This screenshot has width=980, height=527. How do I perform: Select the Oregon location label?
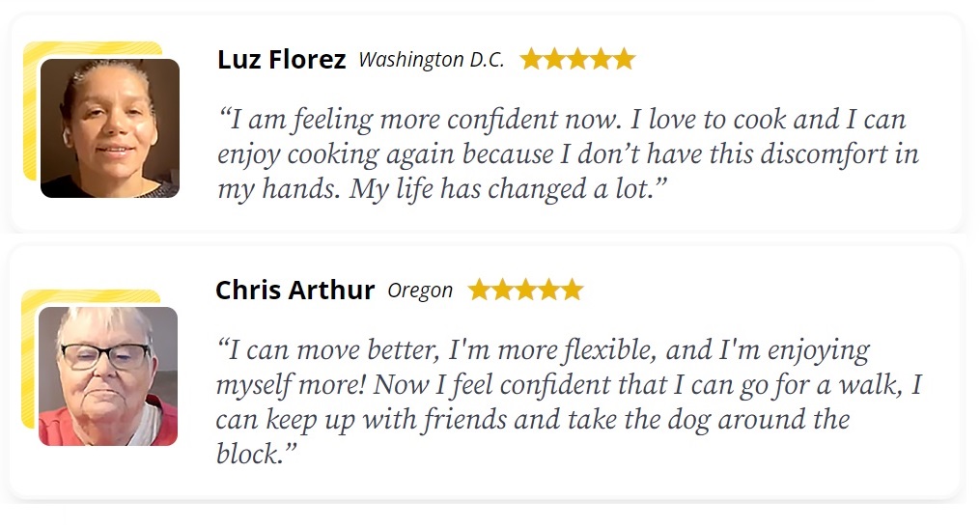[420, 291]
